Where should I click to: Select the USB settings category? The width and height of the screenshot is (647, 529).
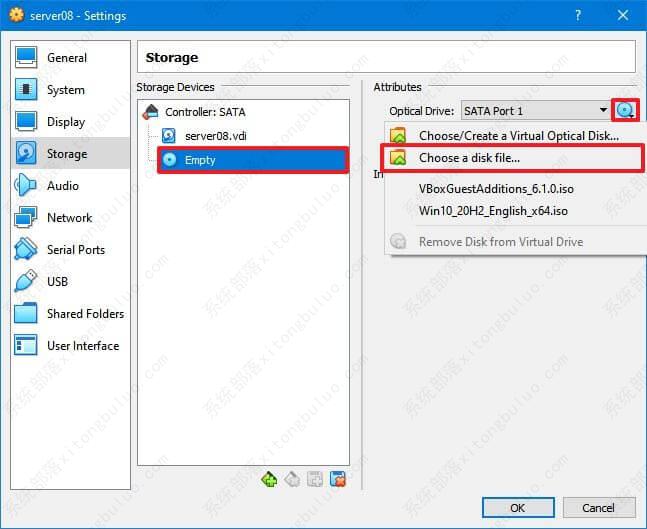tap(58, 282)
